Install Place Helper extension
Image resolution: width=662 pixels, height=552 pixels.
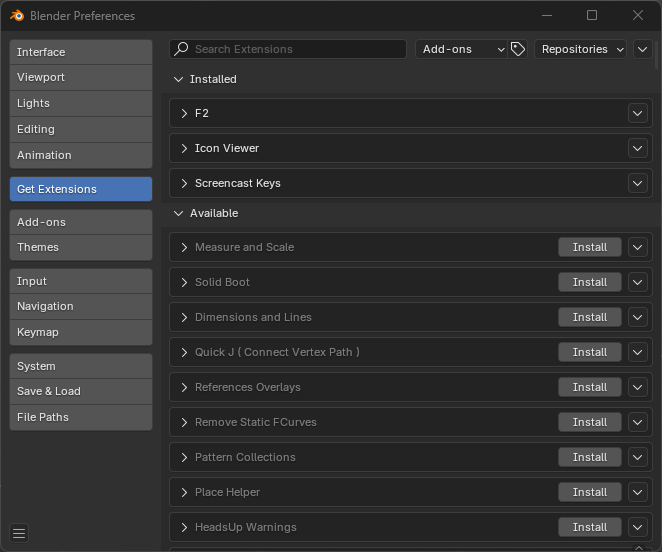coord(590,492)
